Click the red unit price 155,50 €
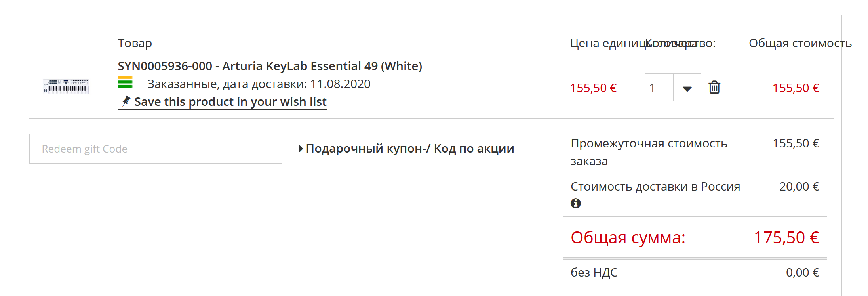The height and width of the screenshot is (296, 868). [593, 88]
